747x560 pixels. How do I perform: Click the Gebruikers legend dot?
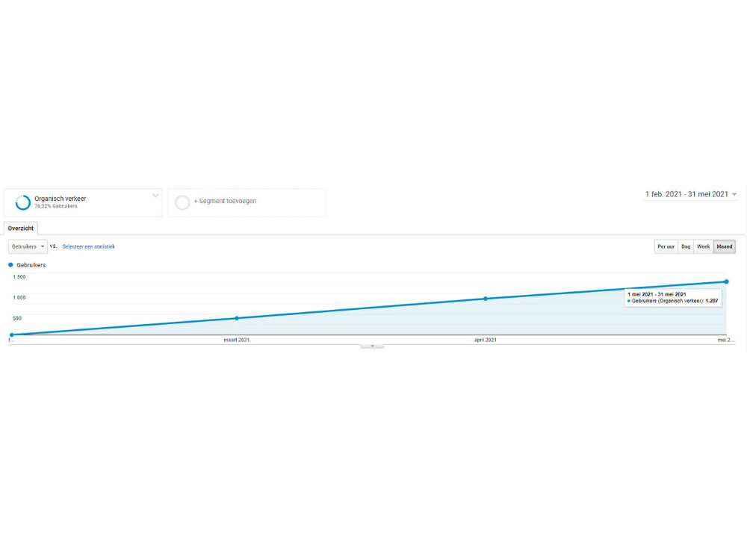point(10,265)
